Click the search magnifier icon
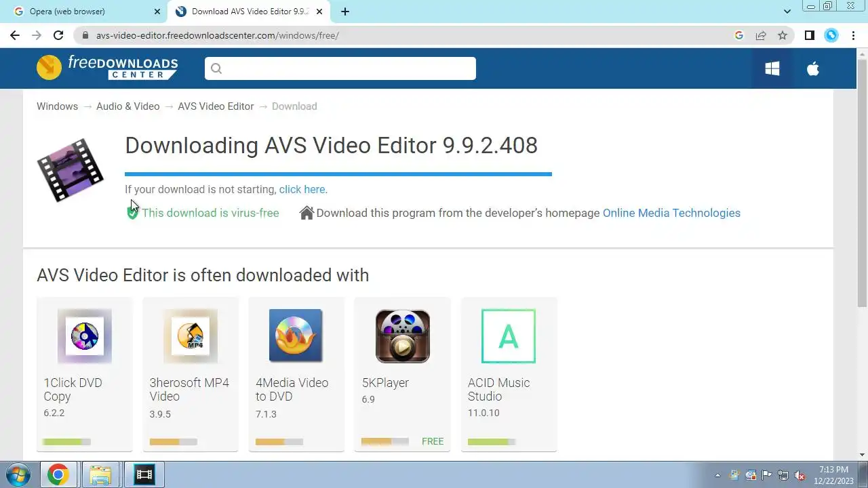868x488 pixels. tap(216, 68)
